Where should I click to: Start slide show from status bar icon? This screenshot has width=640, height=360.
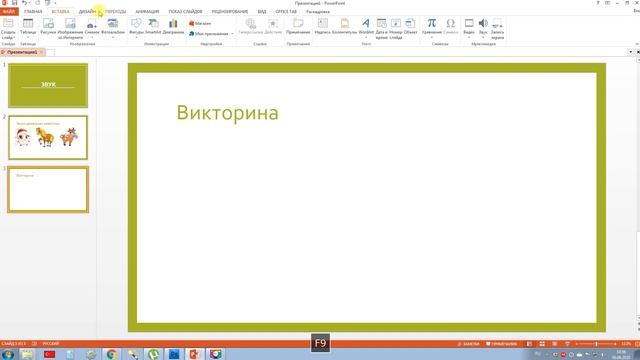567,344
